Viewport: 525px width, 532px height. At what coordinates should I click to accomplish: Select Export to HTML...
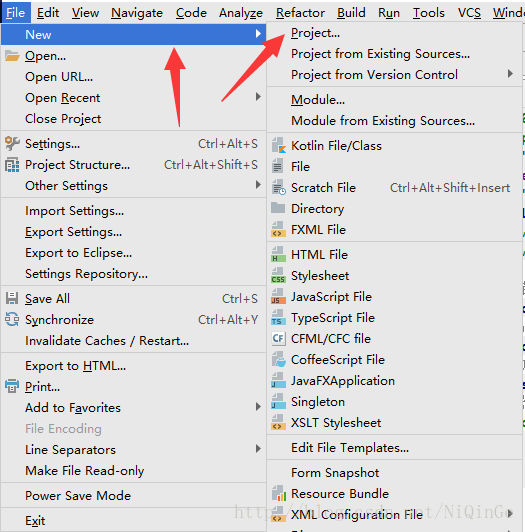coord(76,366)
